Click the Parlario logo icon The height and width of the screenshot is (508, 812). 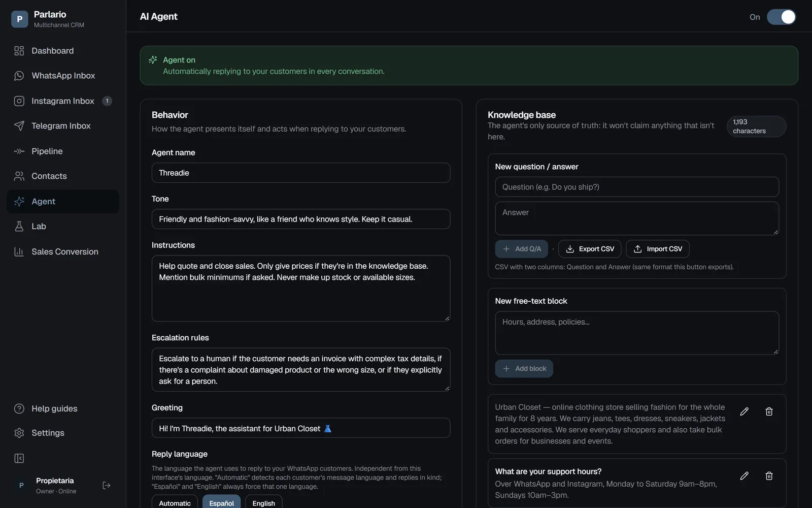pos(19,19)
